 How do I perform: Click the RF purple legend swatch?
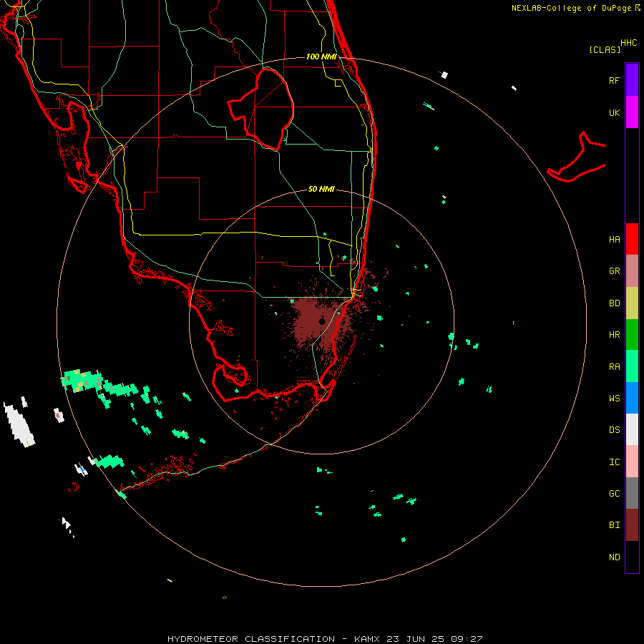[632, 80]
